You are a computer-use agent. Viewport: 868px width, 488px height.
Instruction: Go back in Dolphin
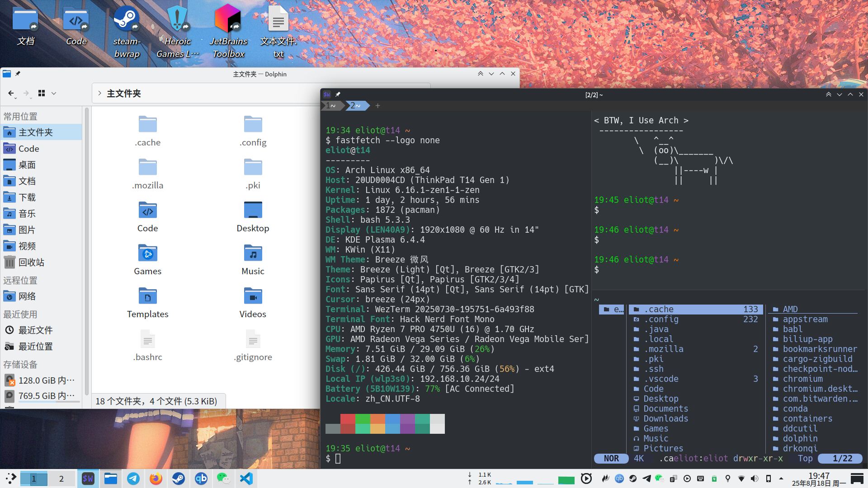pyautogui.click(x=11, y=93)
